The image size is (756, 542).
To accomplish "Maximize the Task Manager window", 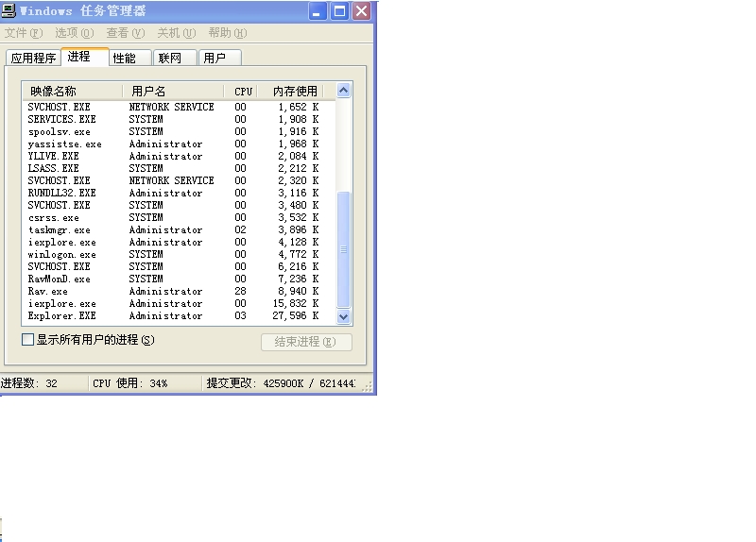I will pos(339,11).
